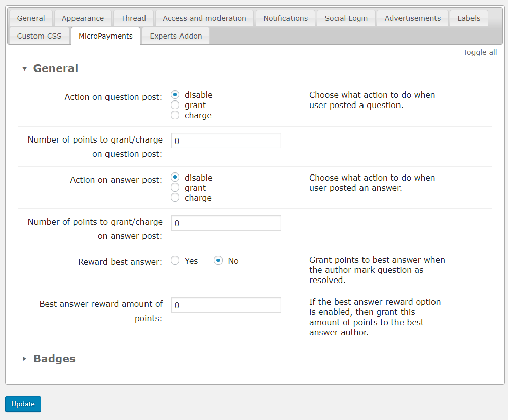Open the Experts Addon tab

tap(175, 36)
